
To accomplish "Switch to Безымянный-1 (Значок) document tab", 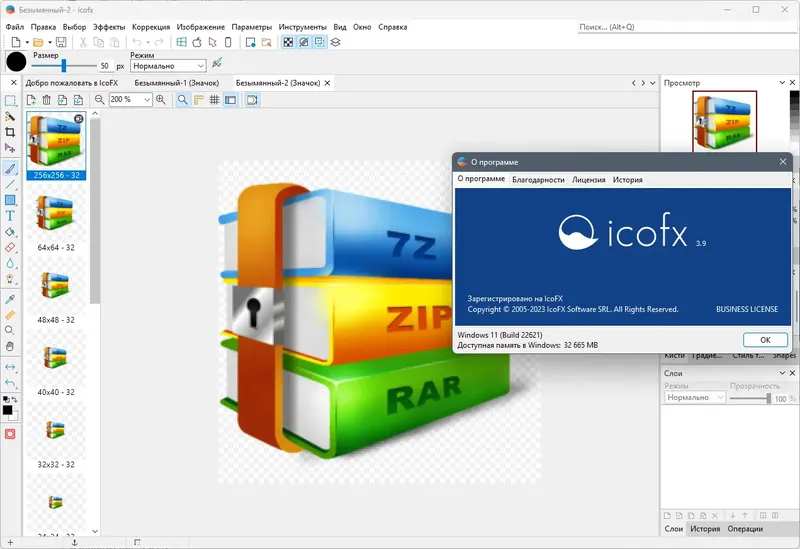I will 177,83.
